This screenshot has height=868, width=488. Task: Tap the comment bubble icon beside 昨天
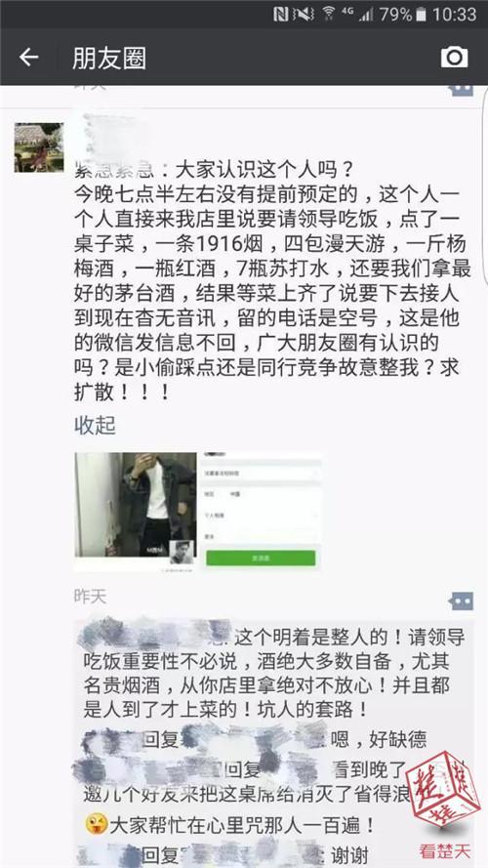(x=461, y=600)
